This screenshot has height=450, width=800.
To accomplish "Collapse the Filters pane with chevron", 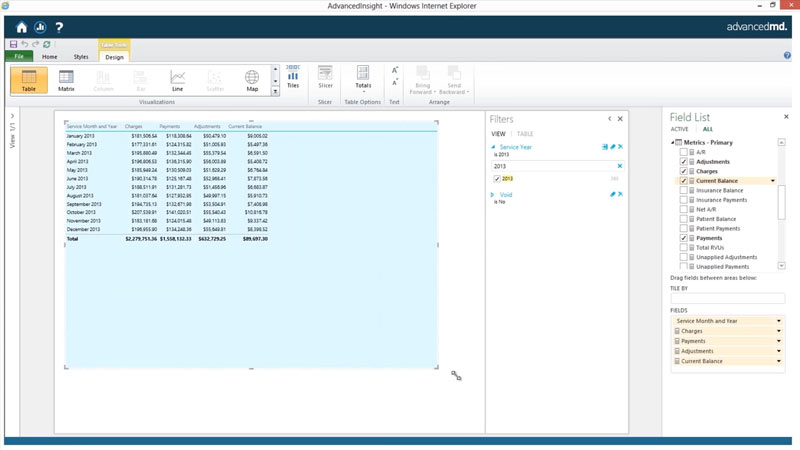I will pos(610,119).
